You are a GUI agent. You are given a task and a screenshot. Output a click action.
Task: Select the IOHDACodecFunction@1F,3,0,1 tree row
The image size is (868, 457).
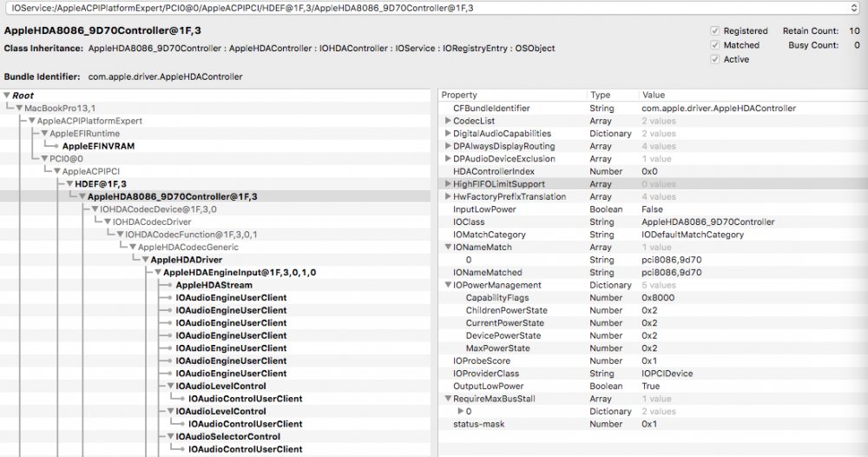pos(214,235)
